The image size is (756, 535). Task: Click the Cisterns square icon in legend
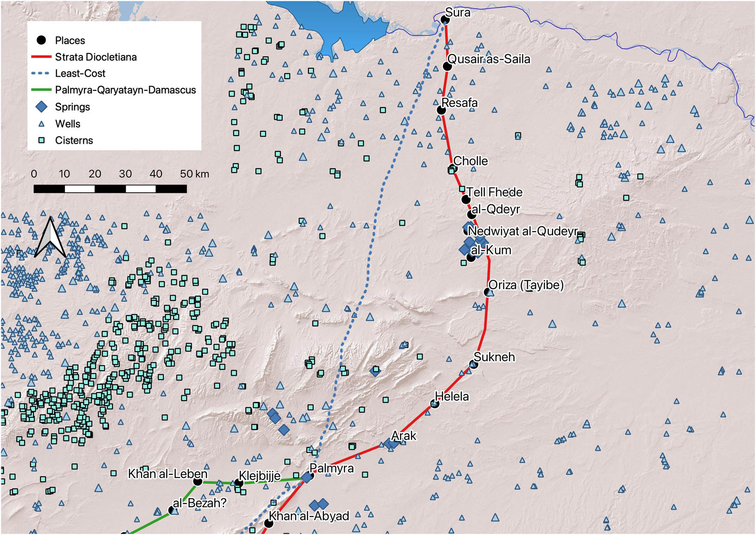(41, 140)
